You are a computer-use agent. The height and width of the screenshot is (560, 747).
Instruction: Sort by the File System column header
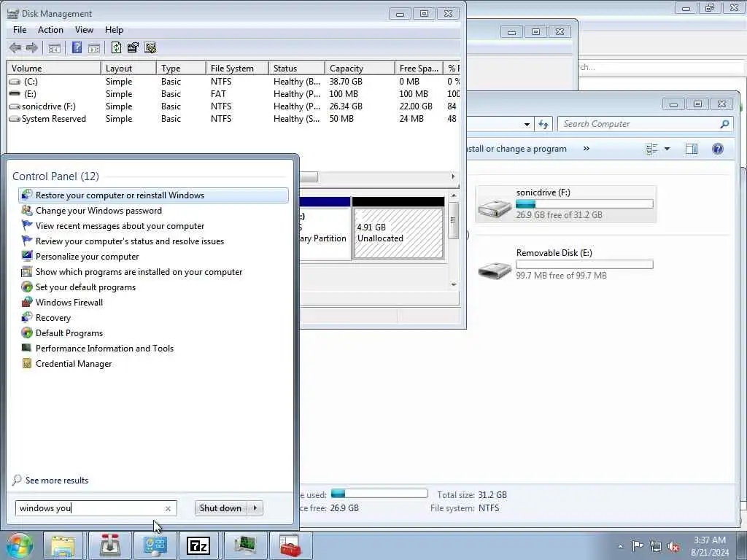237,68
